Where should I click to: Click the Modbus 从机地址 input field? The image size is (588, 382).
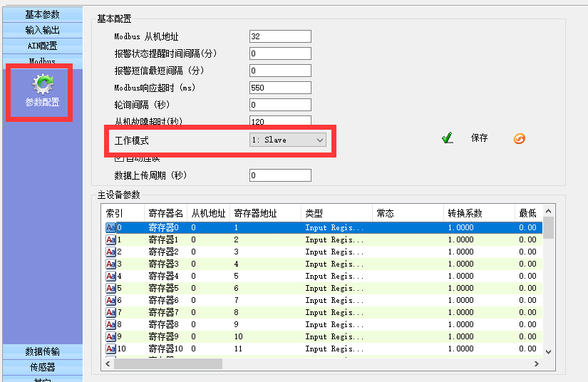pos(280,36)
